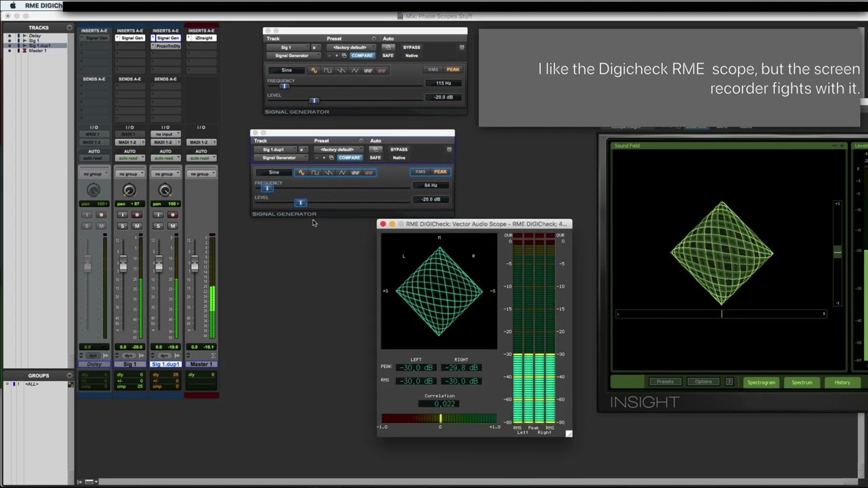Screen dimensions: 868x488
Task: Click target icon in Sig 1 plug-in window
Action: (x=462, y=47)
